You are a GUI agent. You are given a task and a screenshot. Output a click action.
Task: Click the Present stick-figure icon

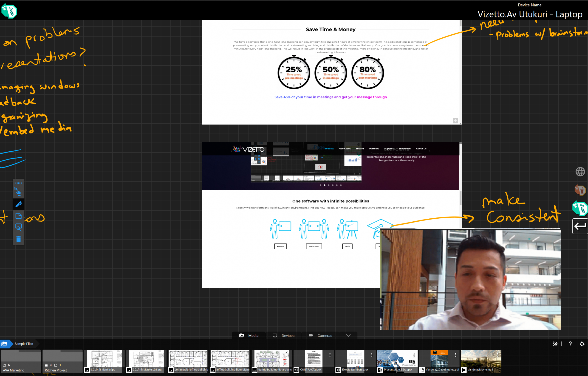(280, 229)
